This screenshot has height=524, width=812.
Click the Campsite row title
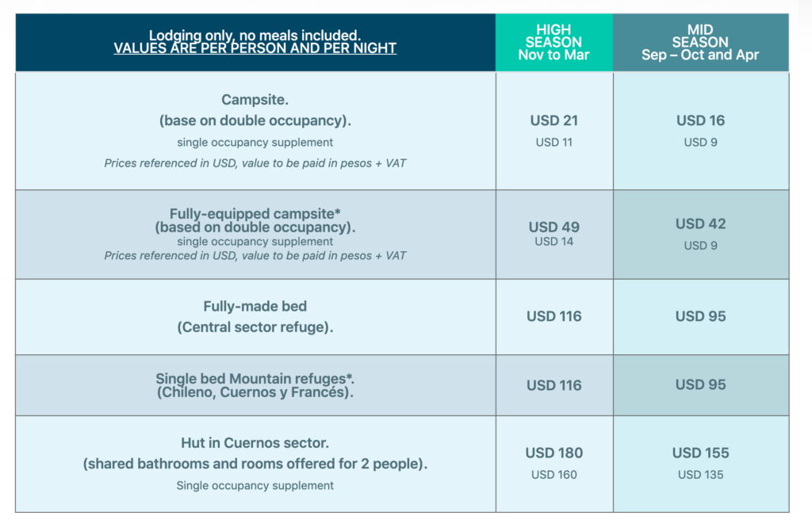point(255,100)
